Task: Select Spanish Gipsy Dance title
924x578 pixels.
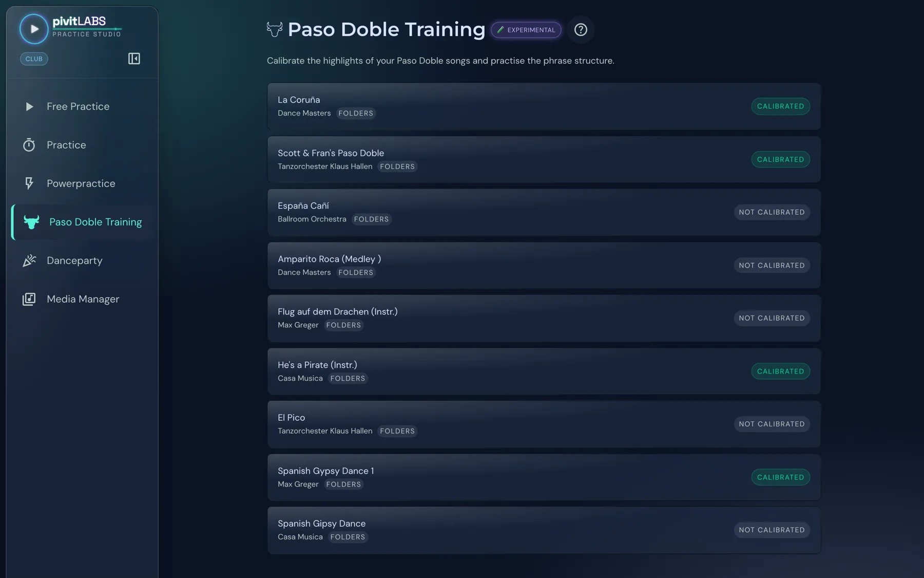Action: tap(321, 524)
